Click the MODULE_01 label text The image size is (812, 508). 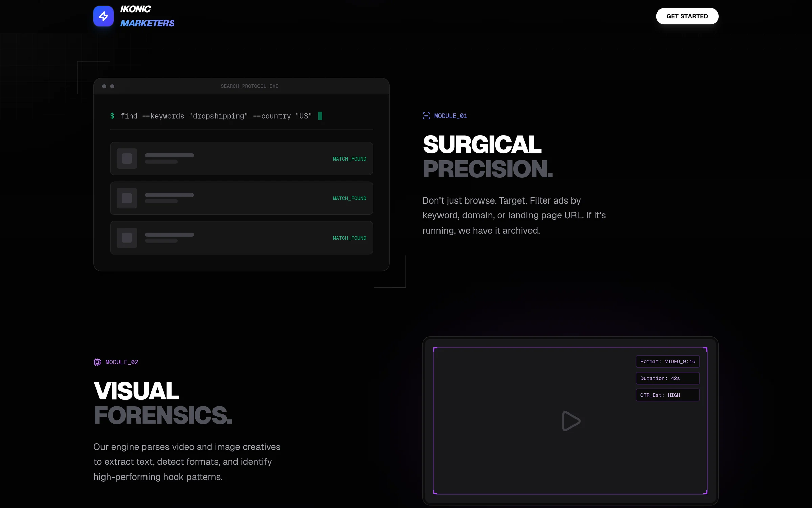451,116
